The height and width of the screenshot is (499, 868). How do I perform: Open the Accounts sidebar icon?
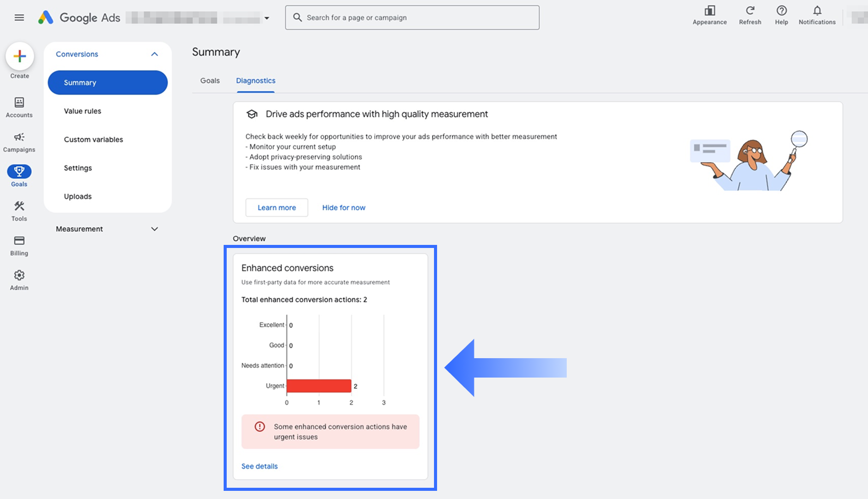tap(19, 103)
